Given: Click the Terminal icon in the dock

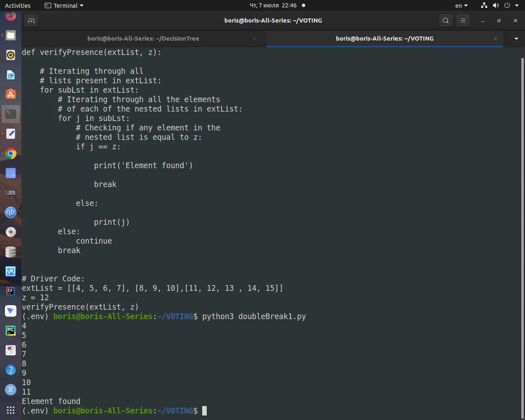Looking at the screenshot, I should (11, 114).
